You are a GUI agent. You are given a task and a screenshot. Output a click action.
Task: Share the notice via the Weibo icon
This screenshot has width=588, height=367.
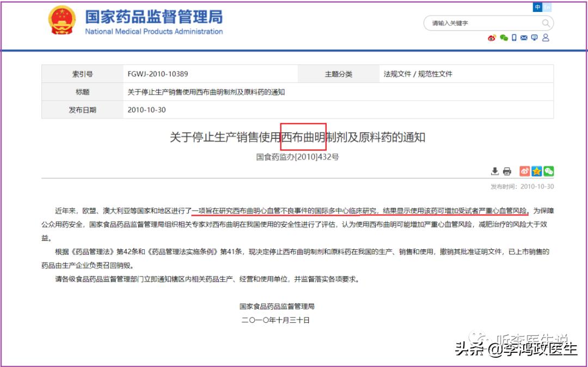point(524,171)
